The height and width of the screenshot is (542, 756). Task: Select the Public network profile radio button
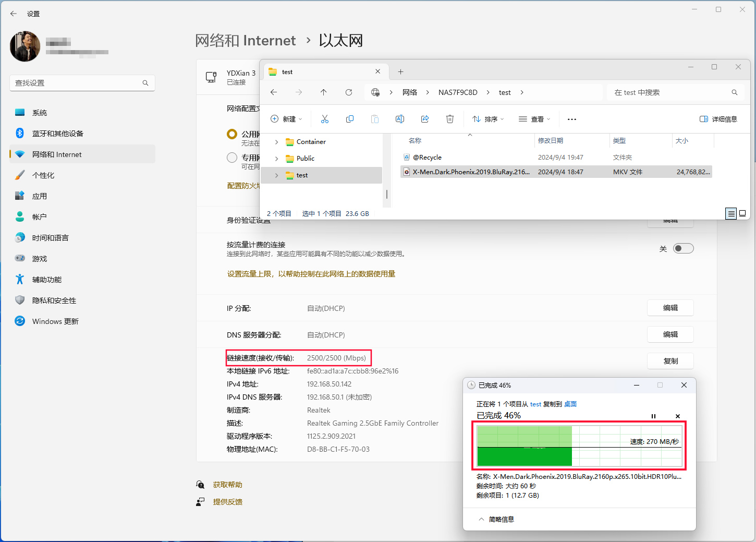click(232, 134)
